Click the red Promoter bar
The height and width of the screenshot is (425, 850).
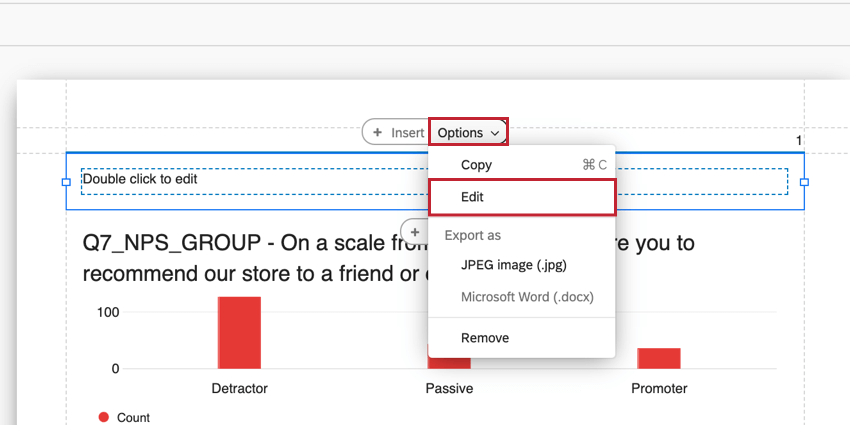pos(658,358)
